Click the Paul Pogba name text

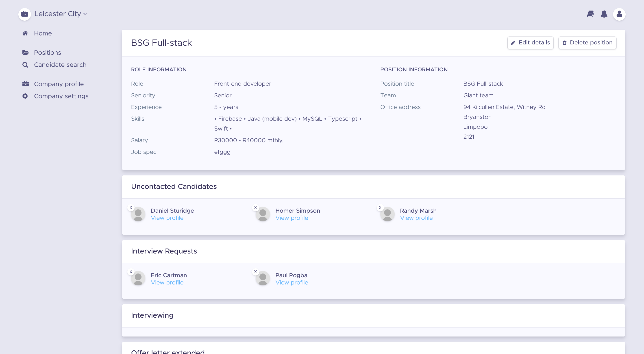[x=291, y=275]
